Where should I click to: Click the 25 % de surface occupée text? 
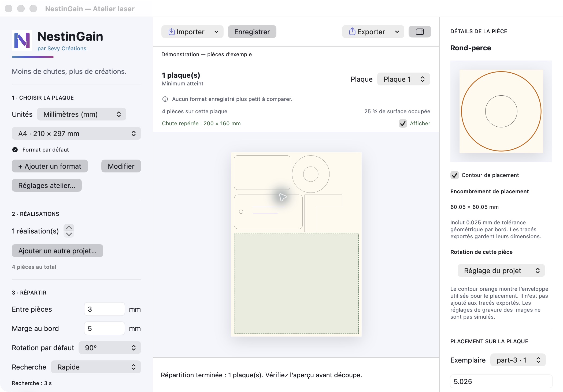point(397,111)
